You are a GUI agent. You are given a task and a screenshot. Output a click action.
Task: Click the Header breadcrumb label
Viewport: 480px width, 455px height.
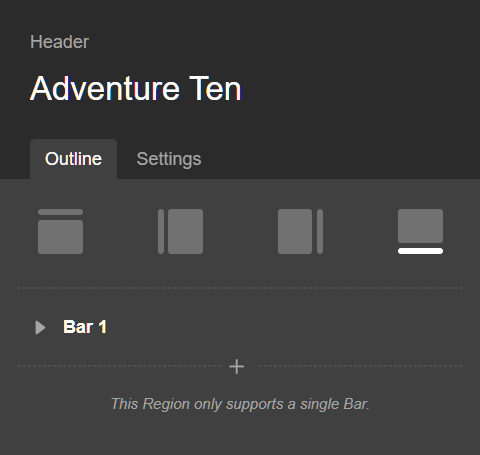(x=59, y=42)
